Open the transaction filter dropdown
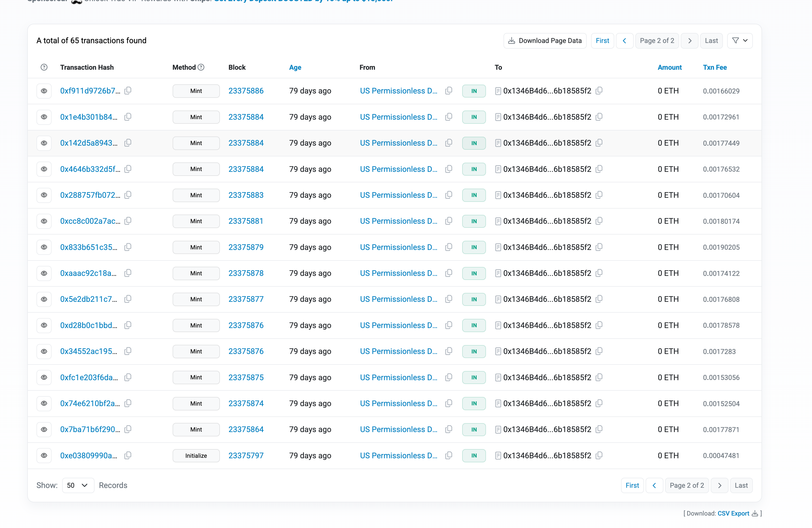This screenshot has width=812, height=528. point(740,41)
